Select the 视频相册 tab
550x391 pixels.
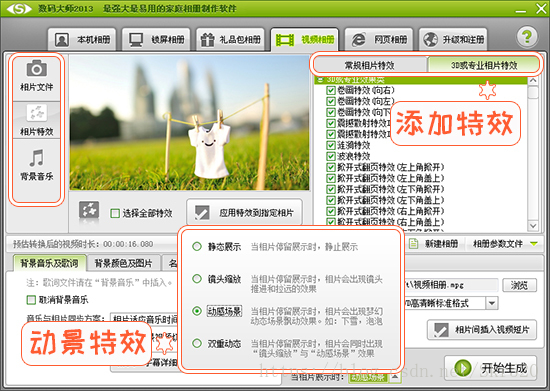(304, 40)
